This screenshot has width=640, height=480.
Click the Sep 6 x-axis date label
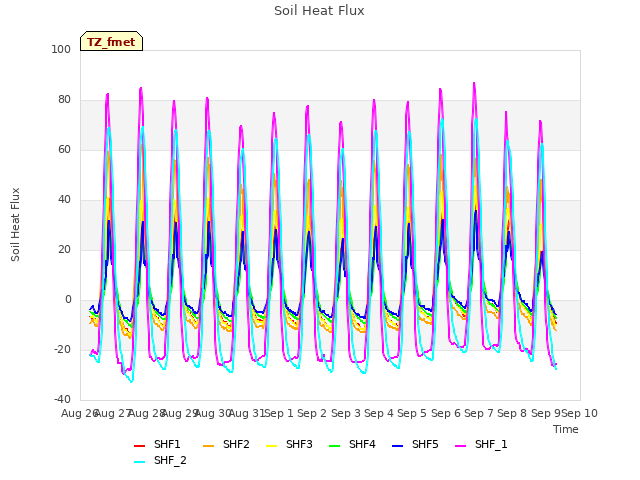click(x=445, y=413)
